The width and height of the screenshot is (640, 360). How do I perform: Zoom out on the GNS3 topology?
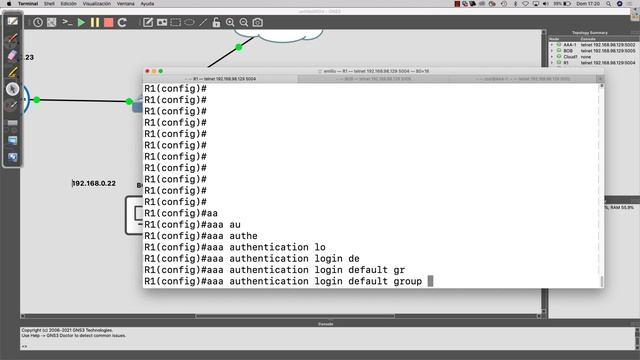244,22
